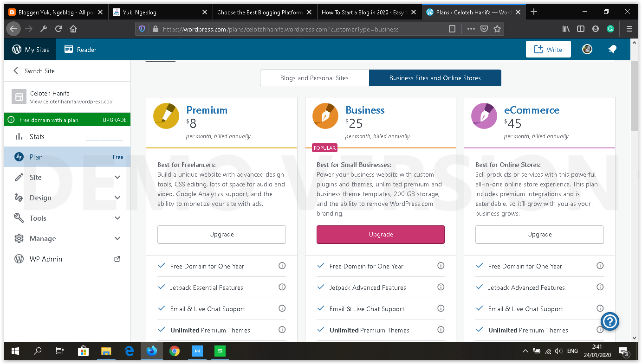Toggle reader view in address bar
Viewport: 642px width, 364px height.
[x=452, y=29]
